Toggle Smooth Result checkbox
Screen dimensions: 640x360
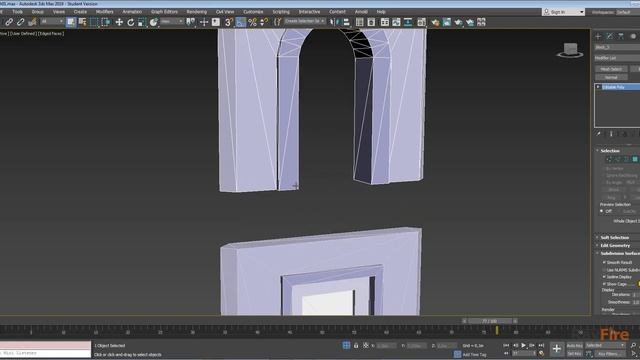click(x=604, y=262)
